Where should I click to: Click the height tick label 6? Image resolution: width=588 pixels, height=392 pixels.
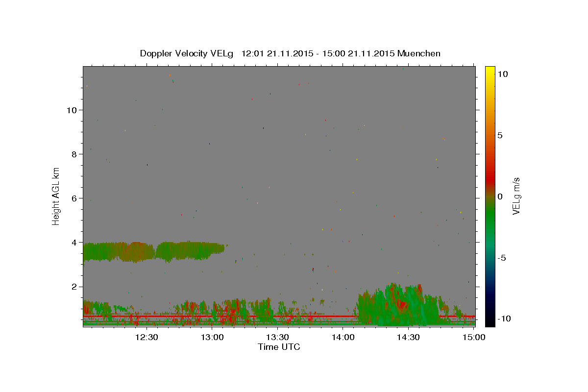tap(74, 198)
